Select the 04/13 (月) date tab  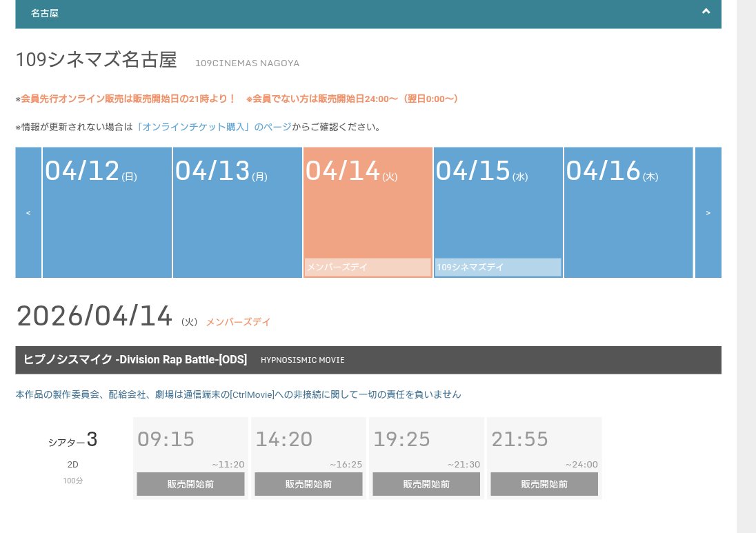coord(237,212)
